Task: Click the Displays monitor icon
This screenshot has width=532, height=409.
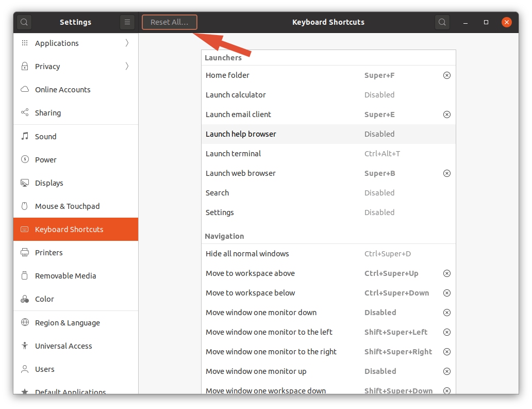Action: (24, 183)
